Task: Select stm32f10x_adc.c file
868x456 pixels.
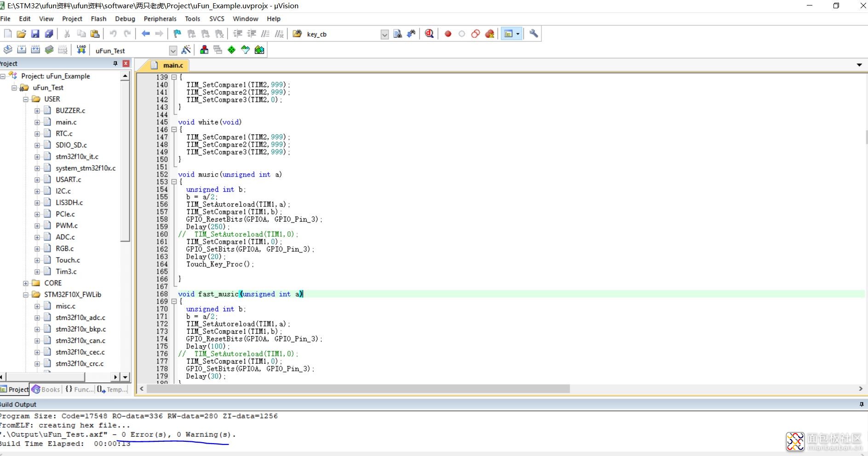Action: pos(80,318)
